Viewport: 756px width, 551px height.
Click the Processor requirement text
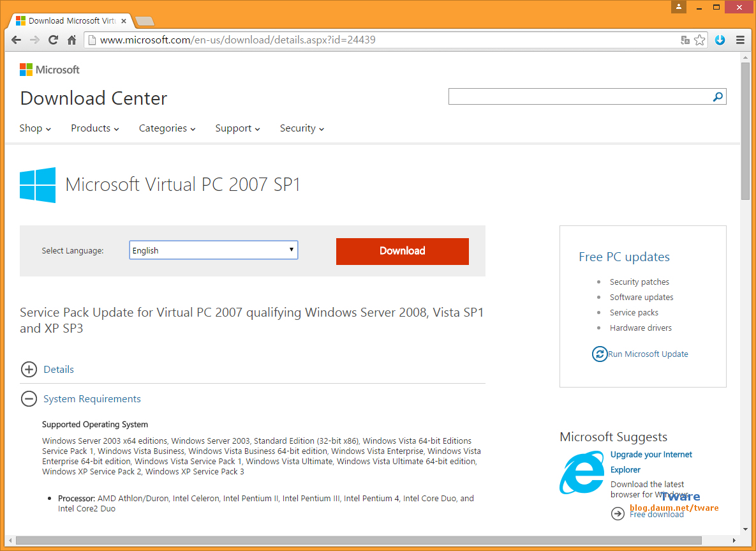[265, 503]
